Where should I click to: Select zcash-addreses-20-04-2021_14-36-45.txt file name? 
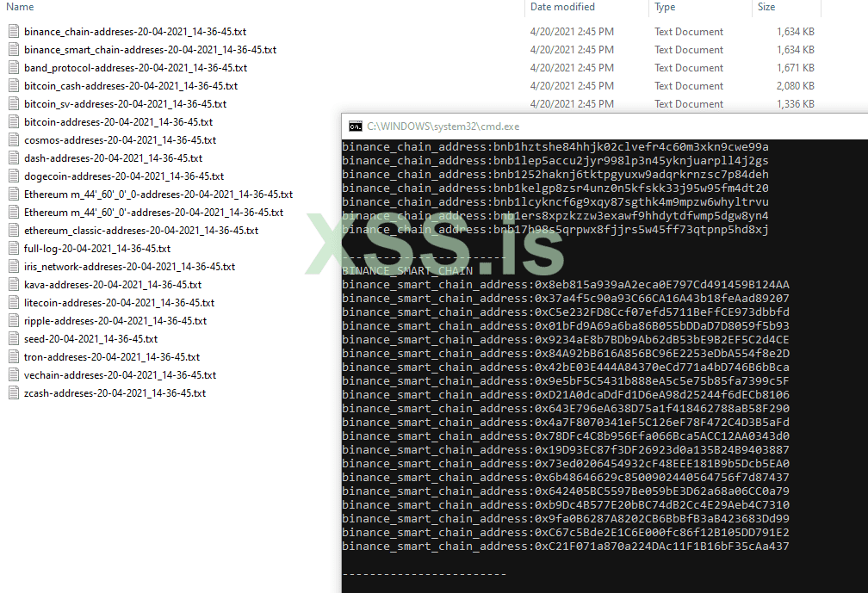(115, 392)
